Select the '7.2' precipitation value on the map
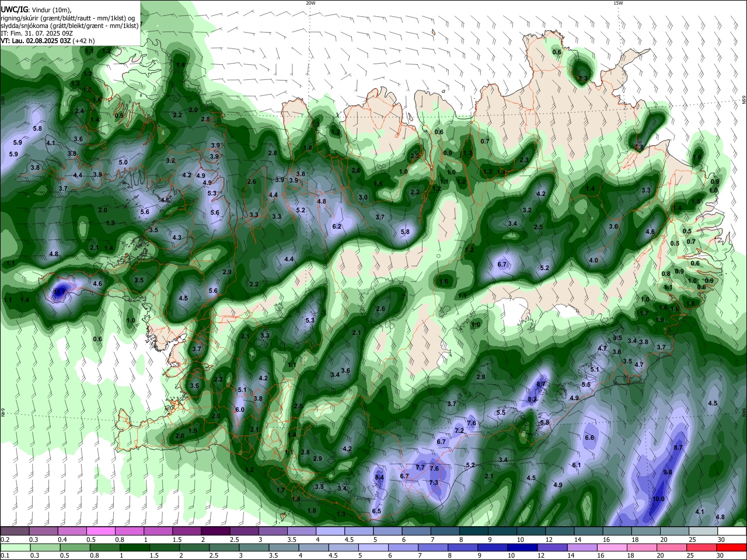 (459, 430)
